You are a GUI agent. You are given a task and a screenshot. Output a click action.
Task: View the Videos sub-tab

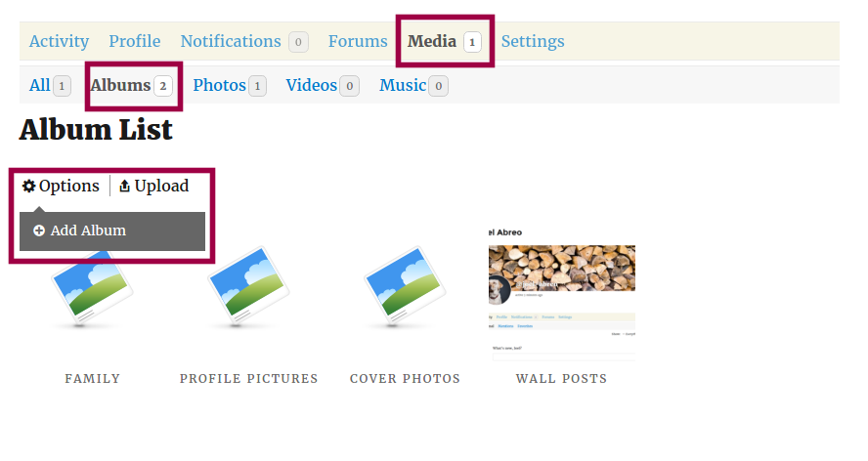[312, 85]
